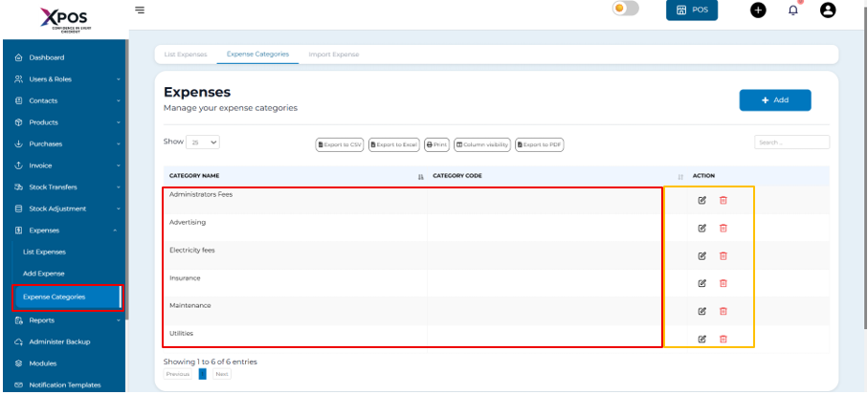Click the Search input field
Screen dimensions: 868x395
tap(791, 143)
